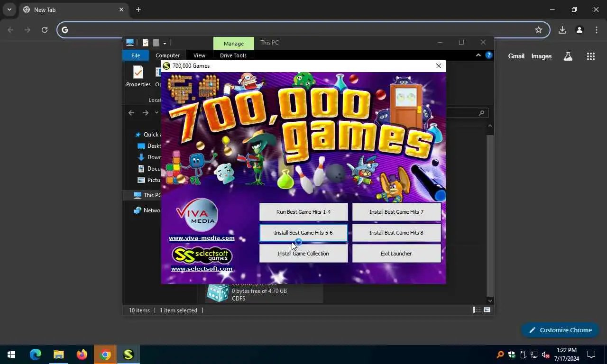Image resolution: width=607 pixels, height=364 pixels.
Task: Switch Explorer to details view
Action: pos(476,310)
